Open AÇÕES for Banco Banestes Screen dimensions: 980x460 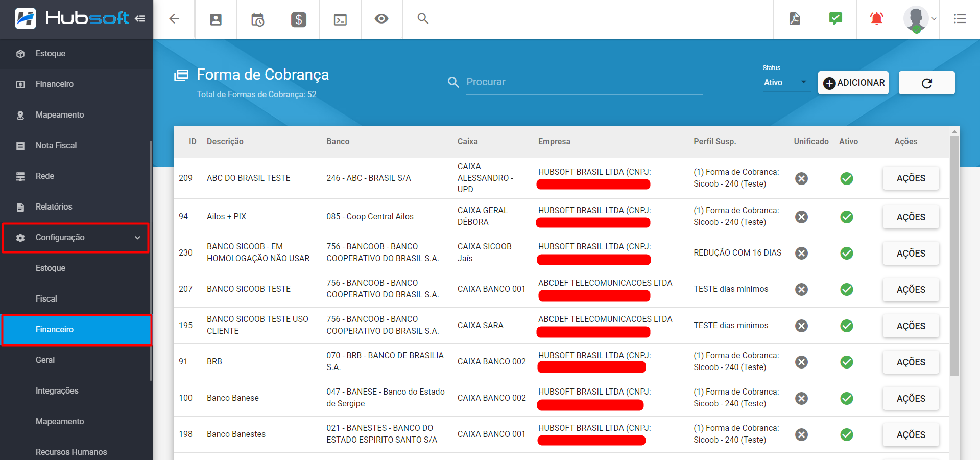tap(911, 435)
